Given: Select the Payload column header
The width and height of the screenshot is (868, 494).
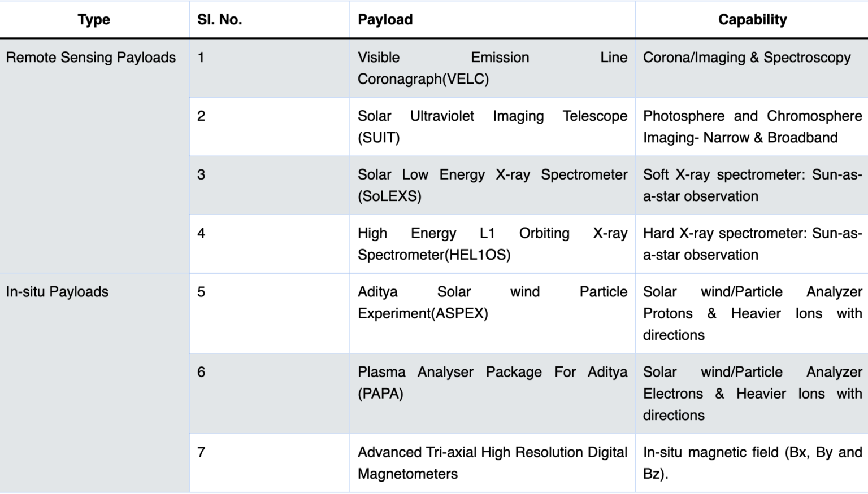Looking at the screenshot, I should pyautogui.click(x=385, y=20).
